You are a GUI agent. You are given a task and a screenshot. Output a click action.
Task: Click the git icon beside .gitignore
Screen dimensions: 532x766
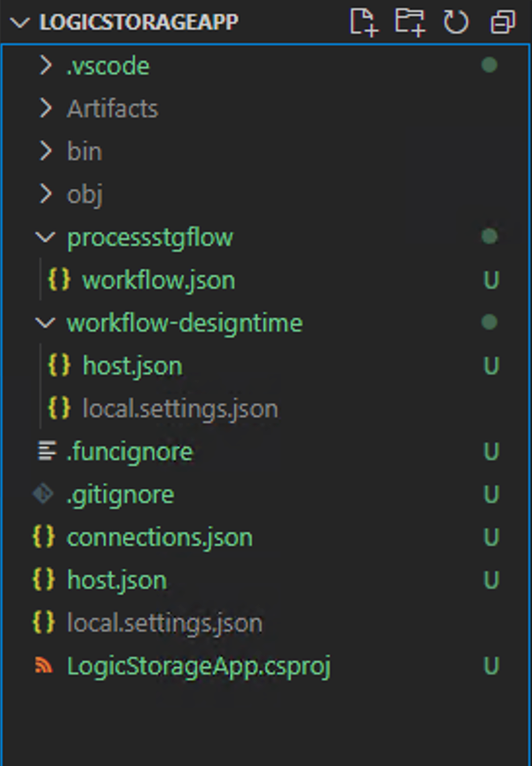point(43,494)
